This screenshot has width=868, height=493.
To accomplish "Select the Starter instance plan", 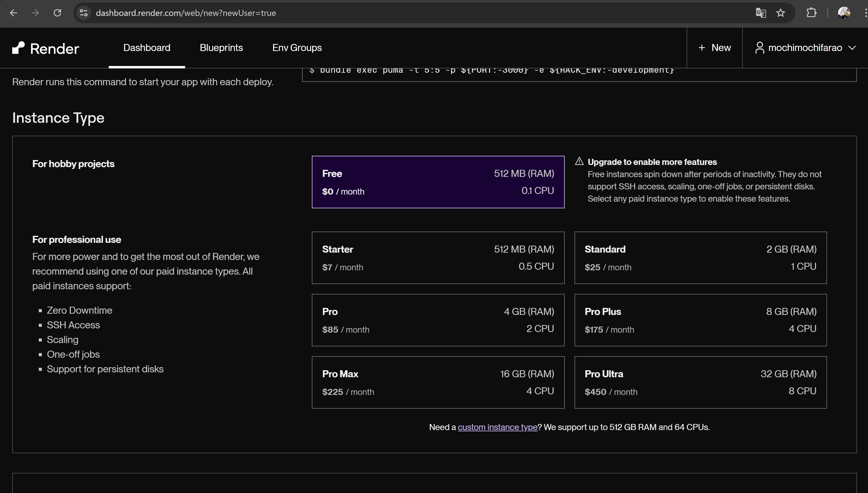I will 438,258.
